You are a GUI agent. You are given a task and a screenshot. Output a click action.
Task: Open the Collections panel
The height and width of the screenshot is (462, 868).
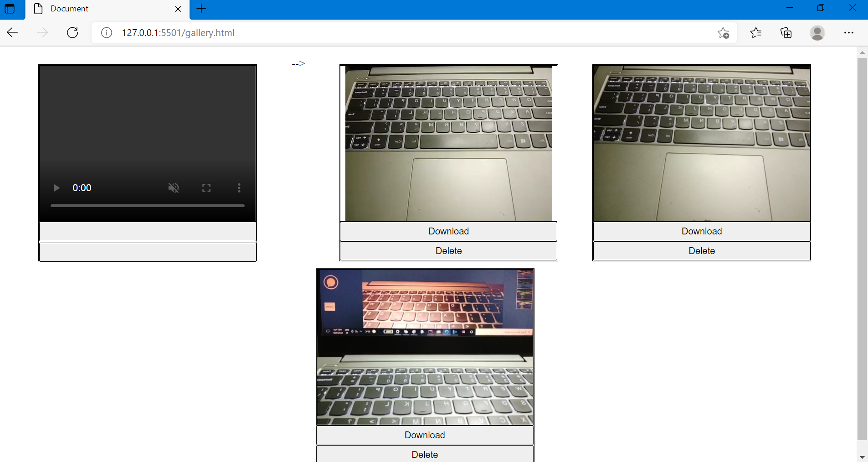coord(786,32)
